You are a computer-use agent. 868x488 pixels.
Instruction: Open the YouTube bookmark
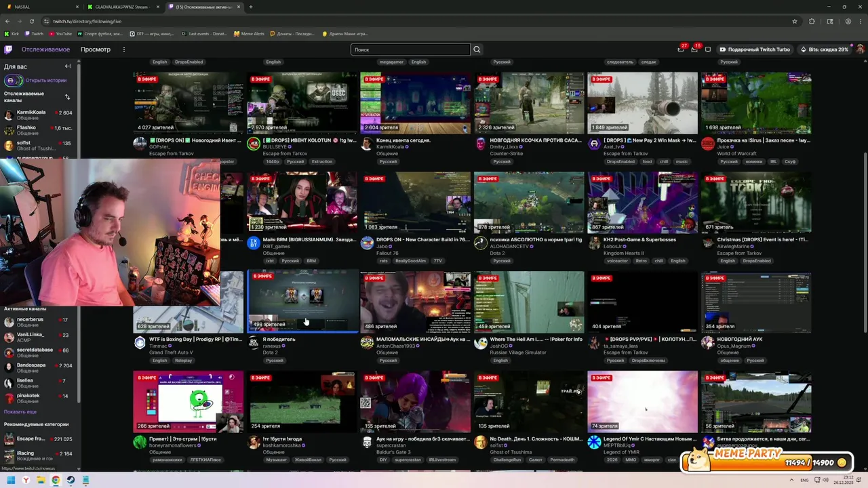(60, 33)
